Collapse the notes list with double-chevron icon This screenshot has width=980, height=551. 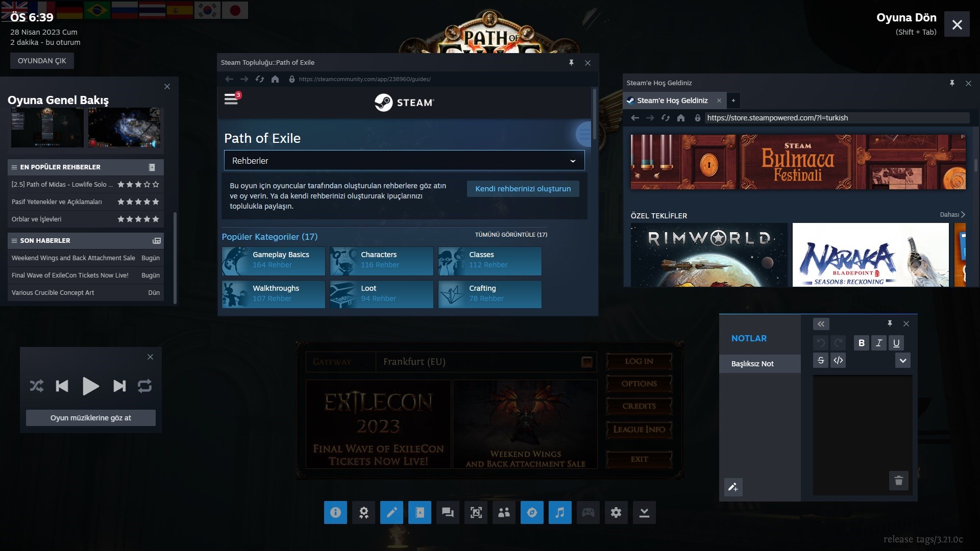(821, 324)
